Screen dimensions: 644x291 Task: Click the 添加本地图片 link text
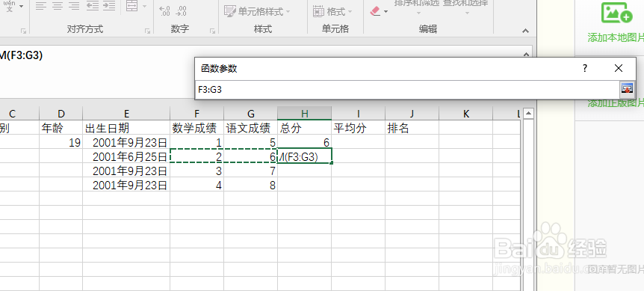(616, 38)
